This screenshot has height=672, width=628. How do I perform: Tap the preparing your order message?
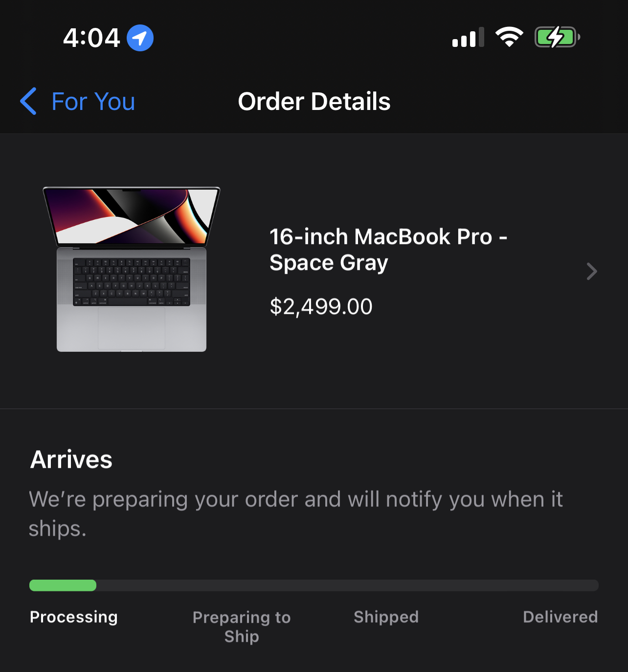295,514
